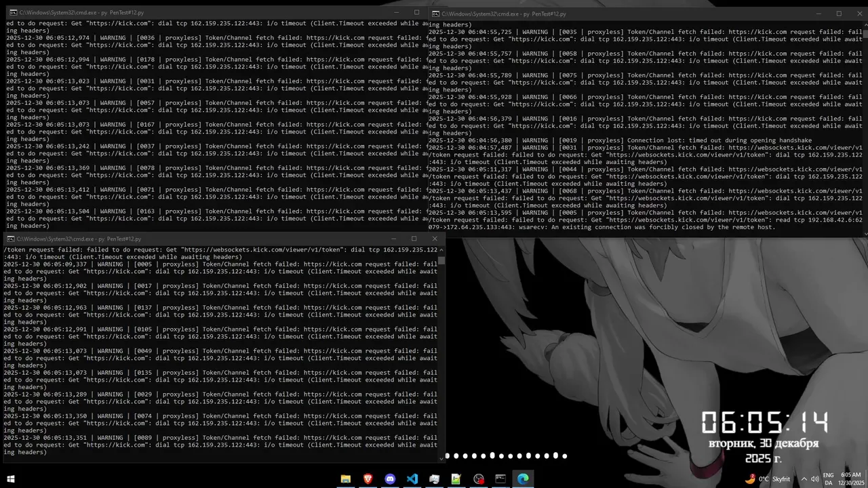Maximize the top-right cmd window
Screen dimensions: 868x488
pyautogui.click(x=839, y=14)
